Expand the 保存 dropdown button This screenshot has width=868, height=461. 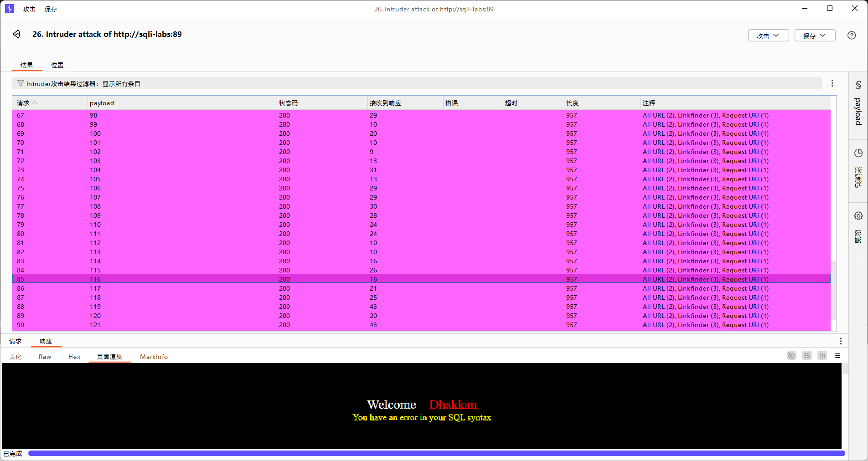[x=815, y=36]
